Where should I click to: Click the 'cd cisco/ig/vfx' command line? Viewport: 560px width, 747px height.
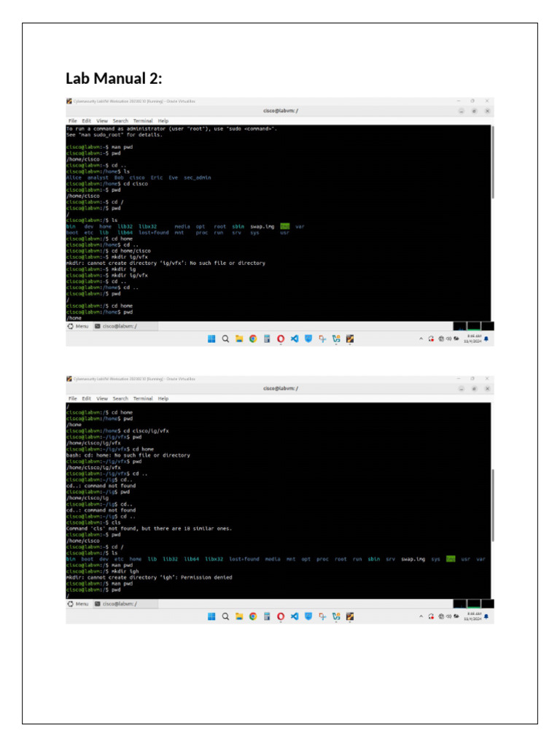pos(117,430)
